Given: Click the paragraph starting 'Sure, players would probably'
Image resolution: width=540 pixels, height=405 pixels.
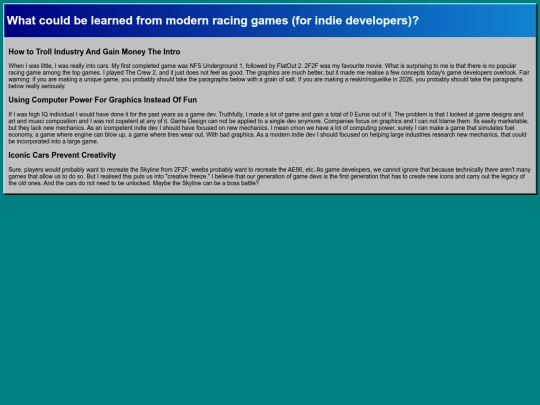Looking at the screenshot, I should pyautogui.click(x=270, y=176).
